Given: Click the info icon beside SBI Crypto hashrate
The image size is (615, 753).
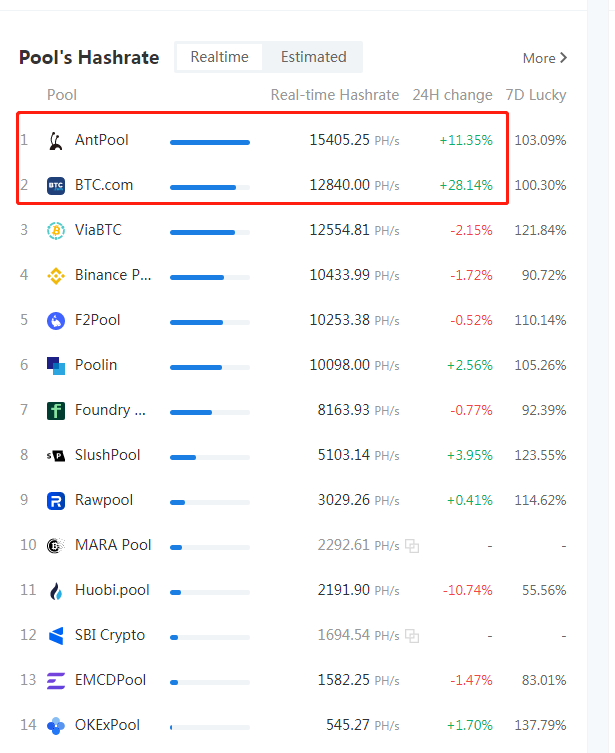Looking at the screenshot, I should coord(412,636).
